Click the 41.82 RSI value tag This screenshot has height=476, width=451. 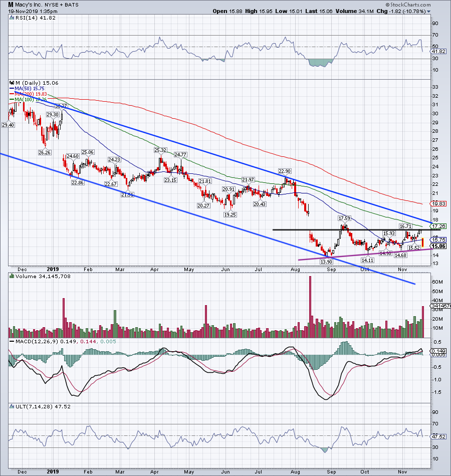click(x=438, y=51)
